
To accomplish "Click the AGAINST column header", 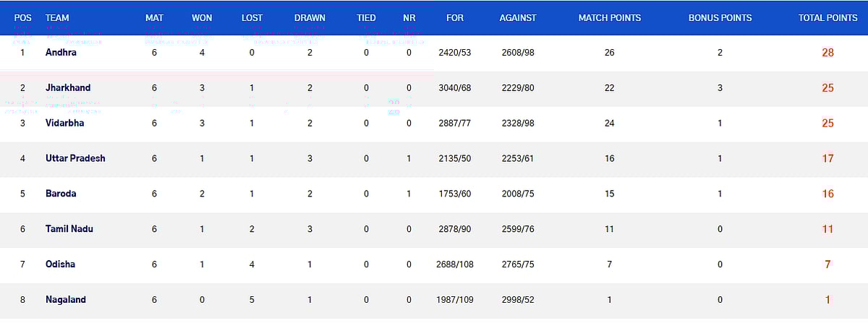I will coord(517,18).
